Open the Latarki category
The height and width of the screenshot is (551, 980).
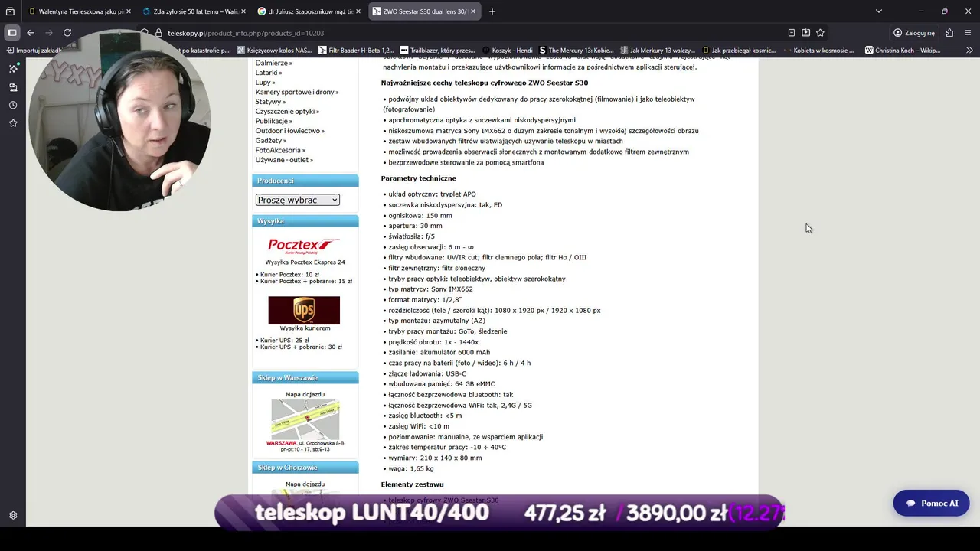point(269,73)
